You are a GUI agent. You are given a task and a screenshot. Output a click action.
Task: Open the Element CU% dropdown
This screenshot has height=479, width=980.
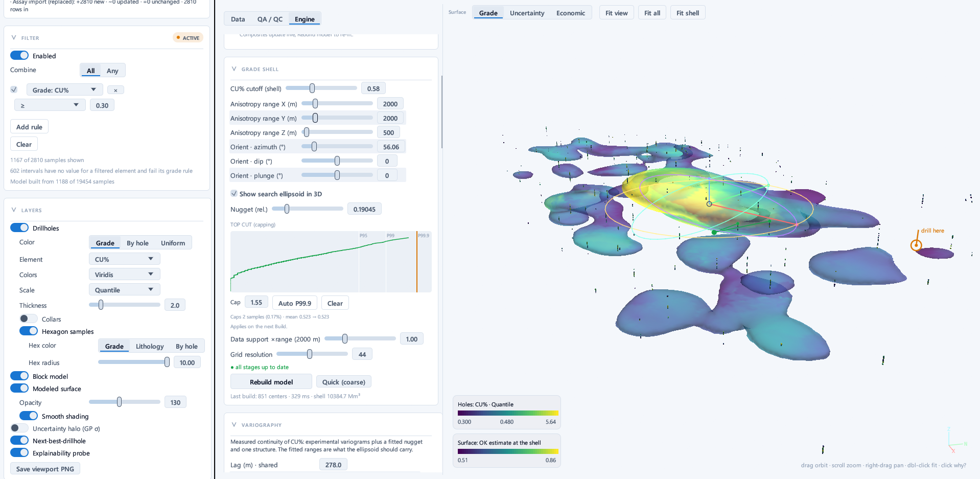pyautogui.click(x=124, y=259)
